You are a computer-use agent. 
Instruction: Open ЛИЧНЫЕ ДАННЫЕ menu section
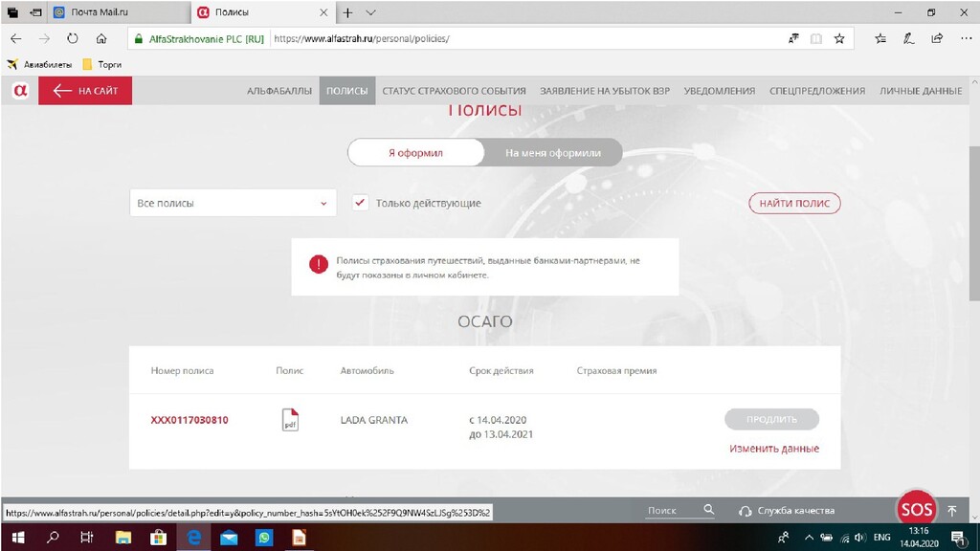pos(921,91)
